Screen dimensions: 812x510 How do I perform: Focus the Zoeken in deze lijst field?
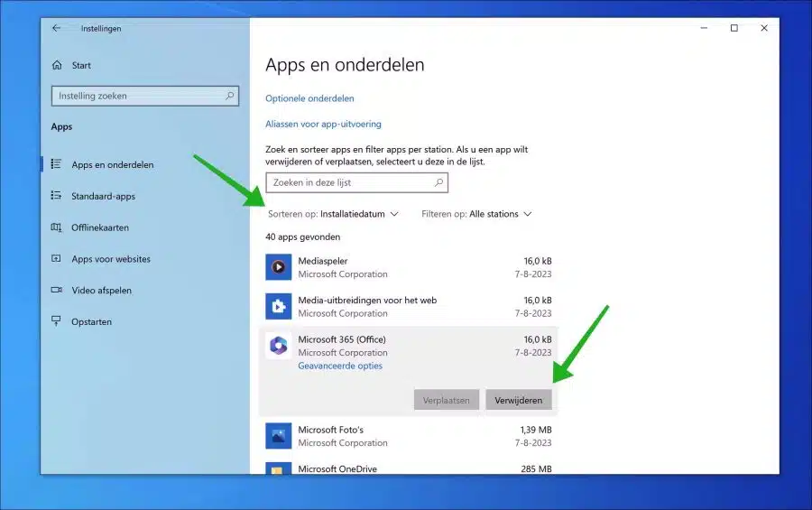tap(356, 182)
